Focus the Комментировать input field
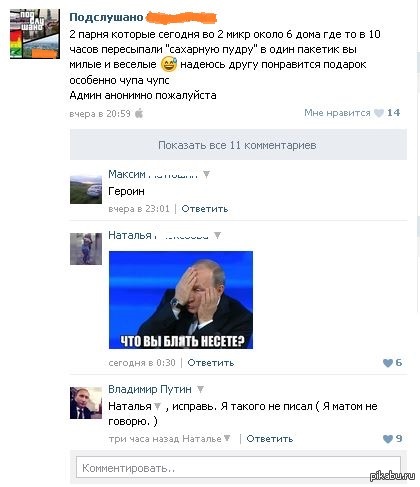420x487 pixels. click(238, 468)
